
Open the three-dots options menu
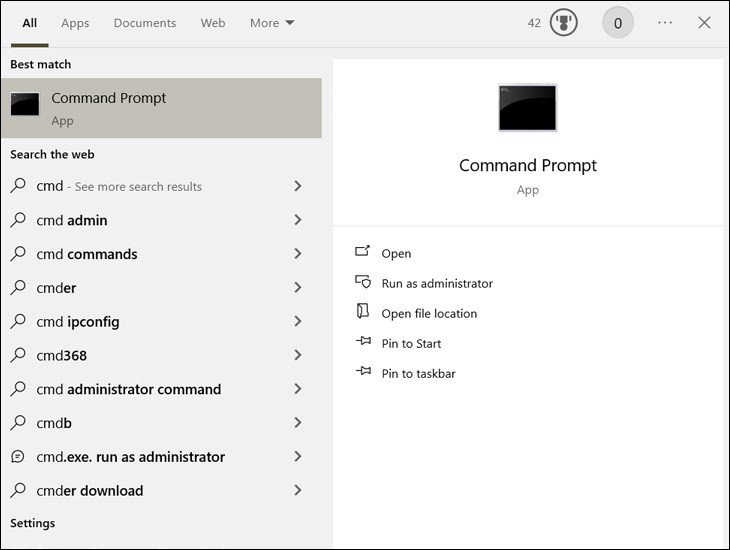[665, 23]
